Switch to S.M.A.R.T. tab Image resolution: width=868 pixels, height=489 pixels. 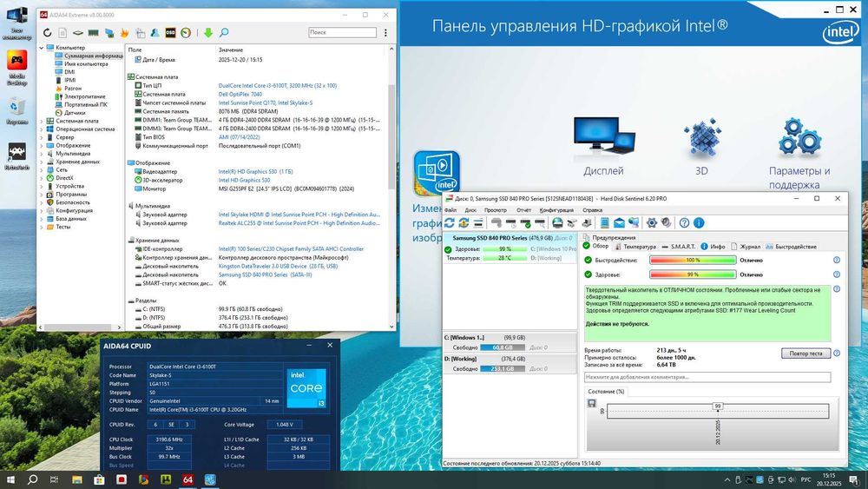click(x=679, y=247)
